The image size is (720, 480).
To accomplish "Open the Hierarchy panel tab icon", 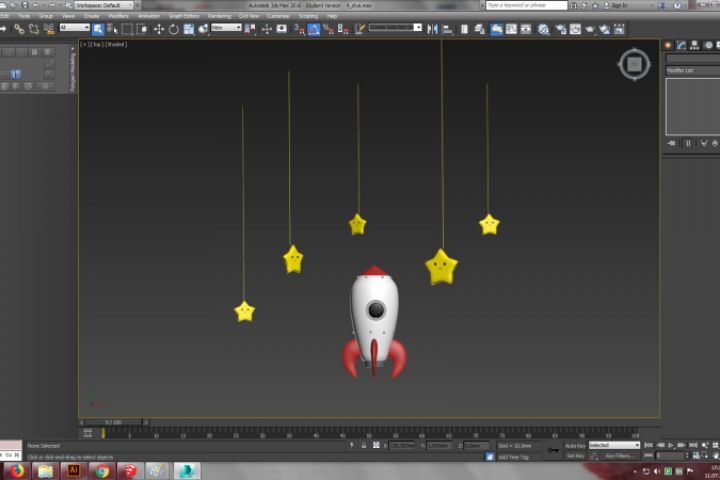I will (694, 46).
